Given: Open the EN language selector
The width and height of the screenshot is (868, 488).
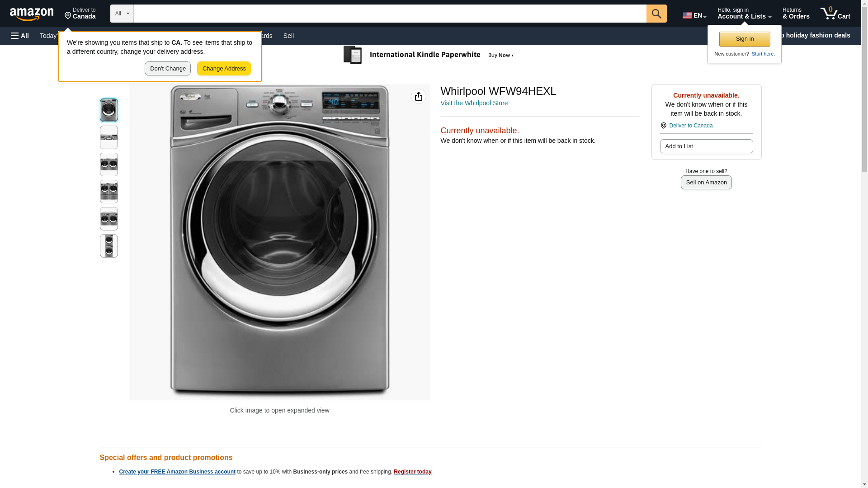Looking at the screenshot, I should pyautogui.click(x=694, y=15).
